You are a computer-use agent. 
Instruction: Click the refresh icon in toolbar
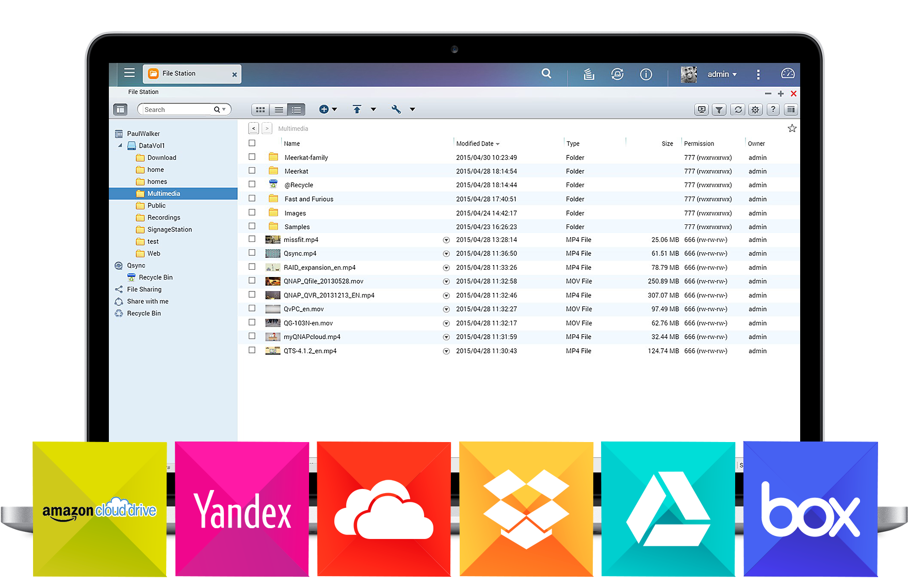pos(738,109)
